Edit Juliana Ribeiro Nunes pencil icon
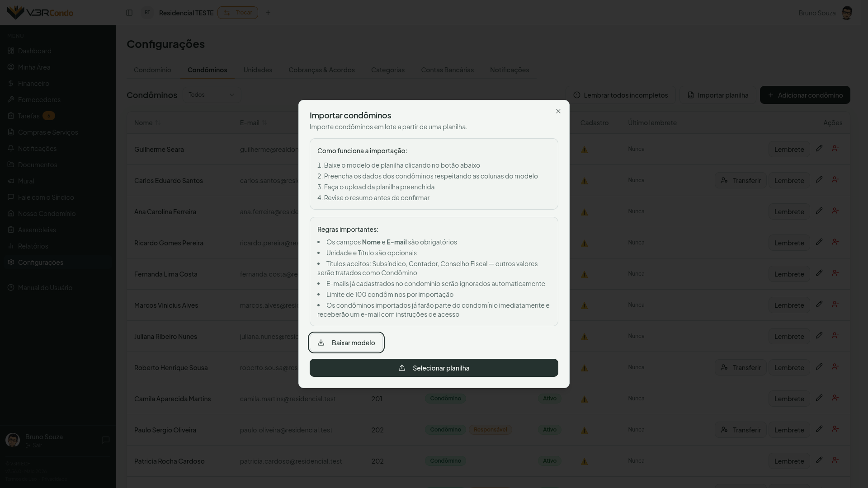 click(819, 335)
